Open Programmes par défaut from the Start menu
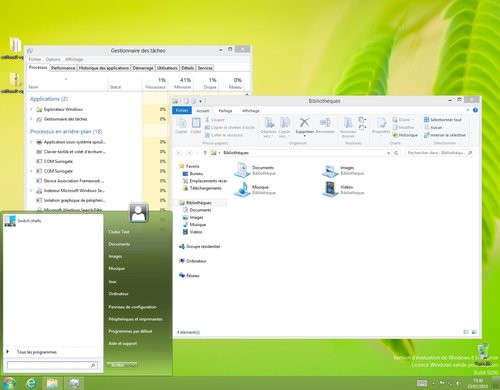The width and height of the screenshot is (500, 390). (x=130, y=331)
